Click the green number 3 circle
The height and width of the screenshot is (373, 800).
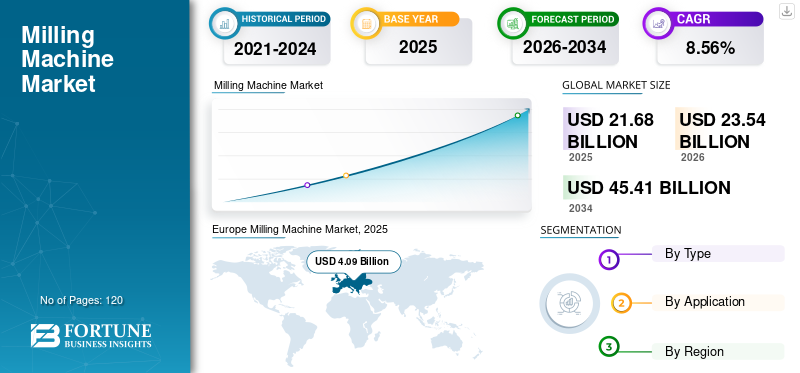pos(609,347)
